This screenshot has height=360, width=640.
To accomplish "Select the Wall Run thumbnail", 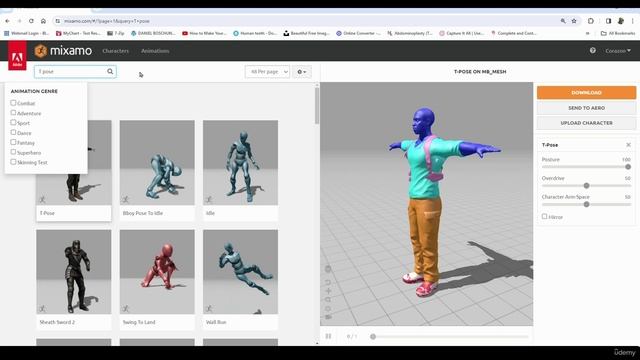I will (x=240, y=280).
